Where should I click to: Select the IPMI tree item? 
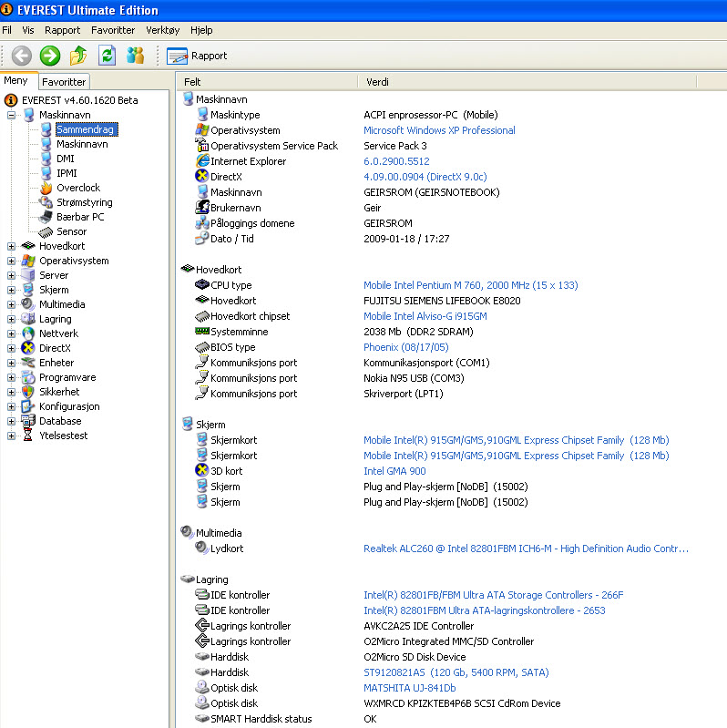click(67, 173)
